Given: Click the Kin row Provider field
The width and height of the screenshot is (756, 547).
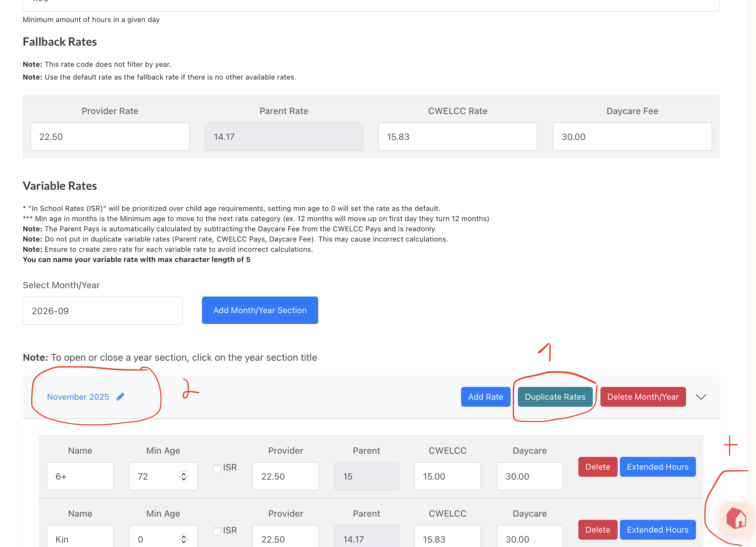Looking at the screenshot, I should pos(286,537).
